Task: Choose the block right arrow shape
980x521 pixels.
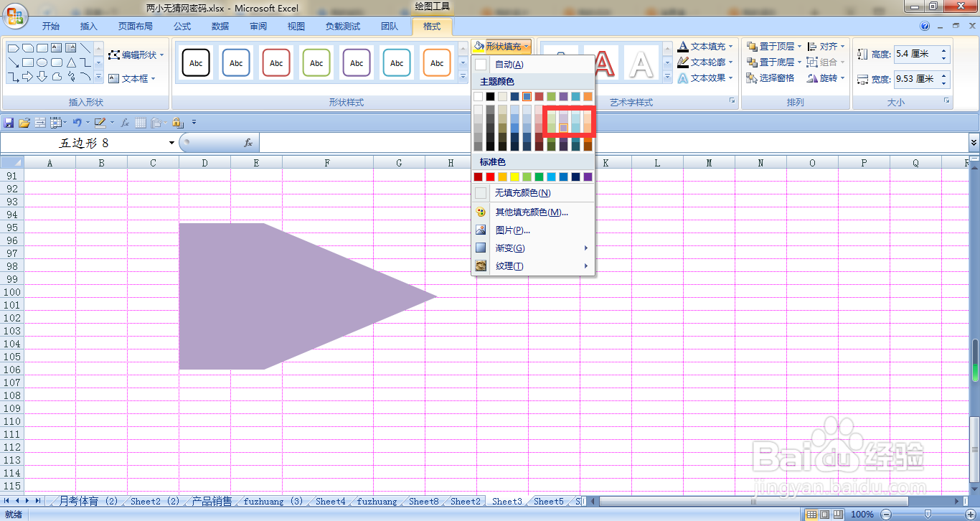Action: [27, 77]
